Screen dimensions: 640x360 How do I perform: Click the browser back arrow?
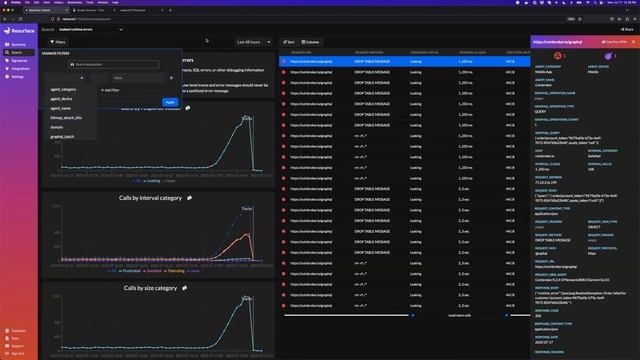(5, 19)
